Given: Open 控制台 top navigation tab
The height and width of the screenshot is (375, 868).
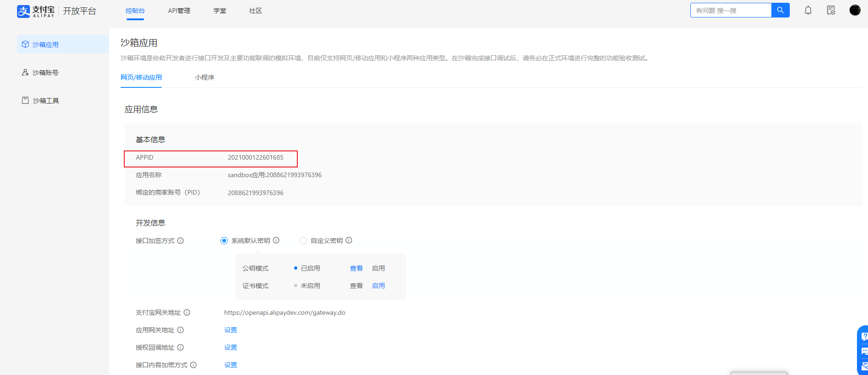Looking at the screenshot, I should click(135, 11).
